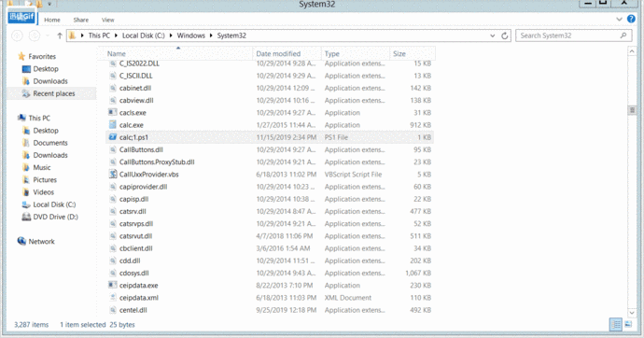Refresh the System32 folder
The width and height of the screenshot is (644, 338).
tap(504, 35)
